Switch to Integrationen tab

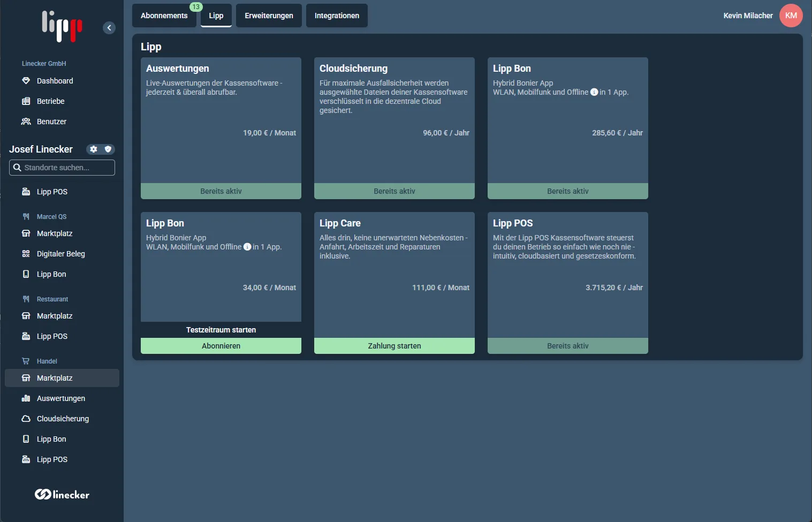coord(337,16)
